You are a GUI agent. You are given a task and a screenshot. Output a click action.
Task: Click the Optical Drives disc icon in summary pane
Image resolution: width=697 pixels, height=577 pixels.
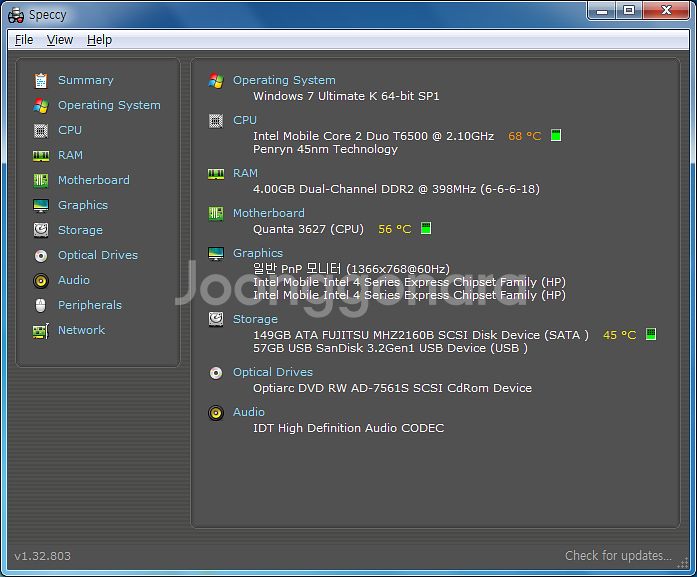coord(216,373)
